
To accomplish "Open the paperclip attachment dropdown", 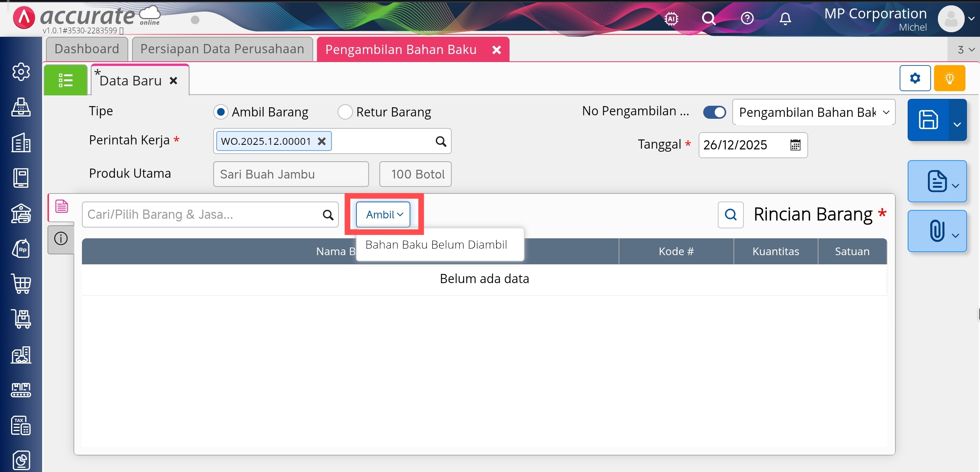I will pyautogui.click(x=938, y=231).
